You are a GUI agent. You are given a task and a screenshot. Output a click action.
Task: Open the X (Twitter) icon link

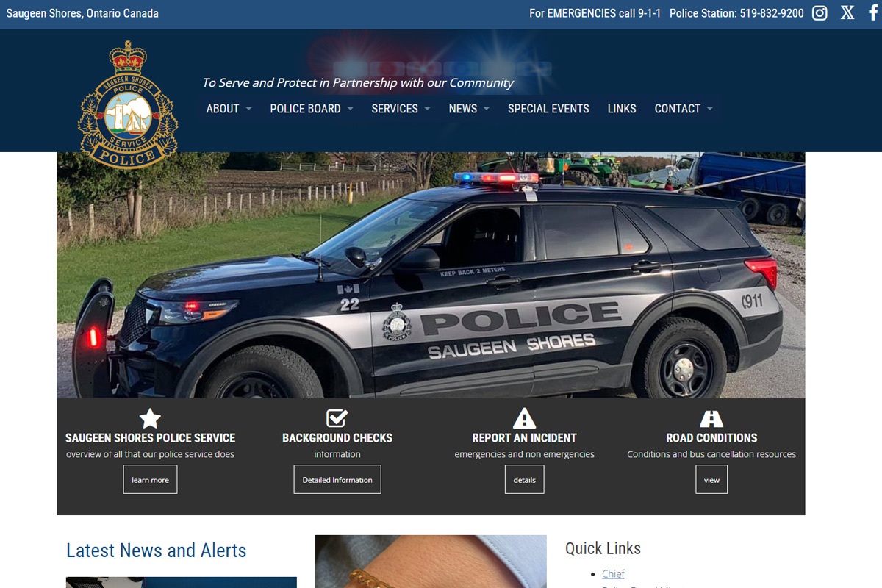[x=847, y=13]
